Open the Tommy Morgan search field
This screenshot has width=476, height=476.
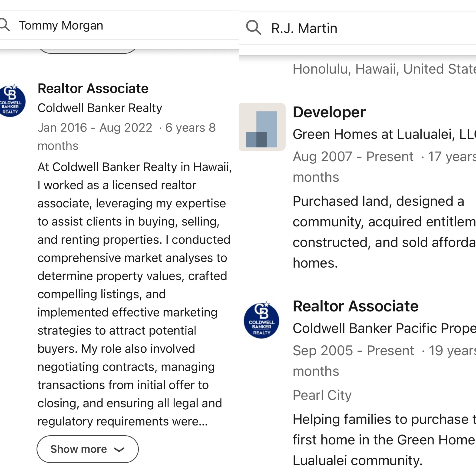pos(119,25)
